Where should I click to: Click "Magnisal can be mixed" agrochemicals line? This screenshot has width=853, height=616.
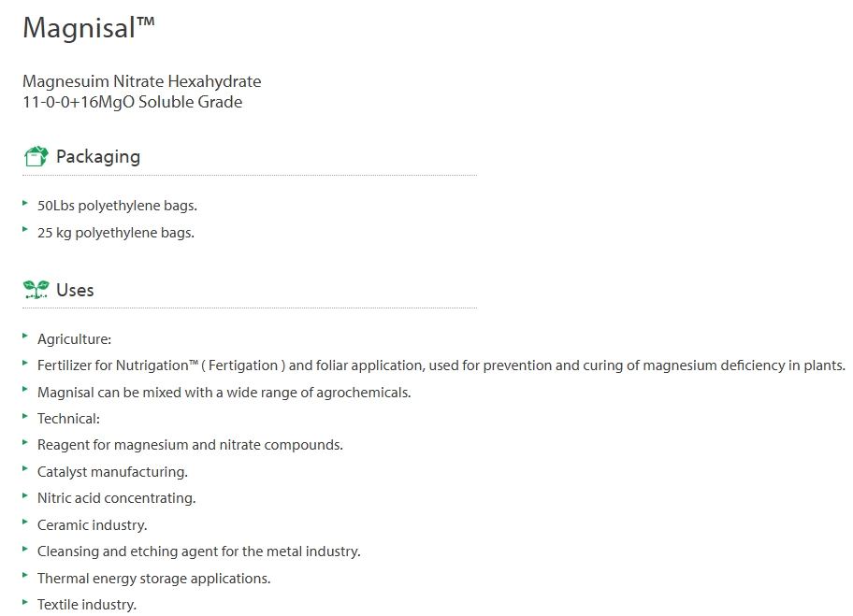click(224, 393)
